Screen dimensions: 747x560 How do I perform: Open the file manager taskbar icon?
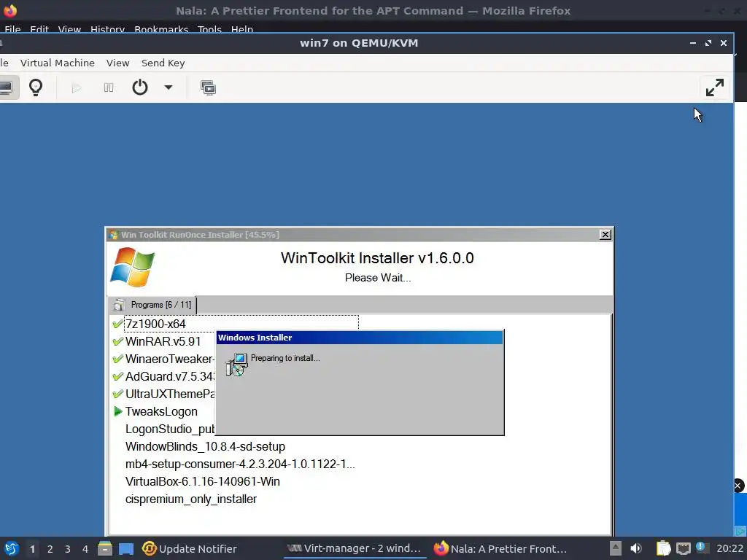(105, 549)
